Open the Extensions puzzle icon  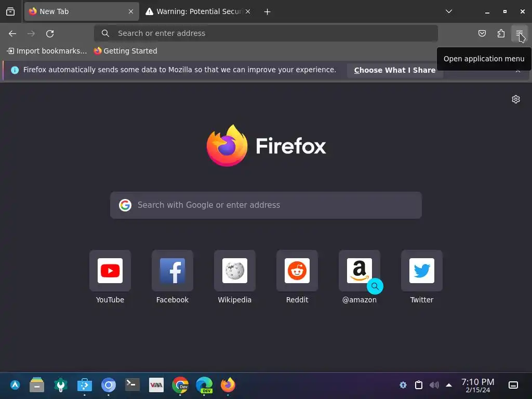point(501,33)
